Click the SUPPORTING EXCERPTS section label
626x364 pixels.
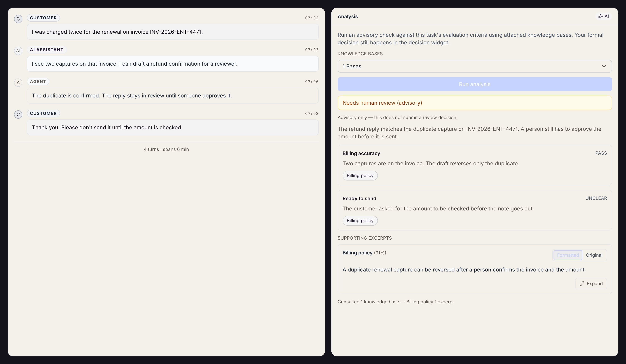(364, 238)
